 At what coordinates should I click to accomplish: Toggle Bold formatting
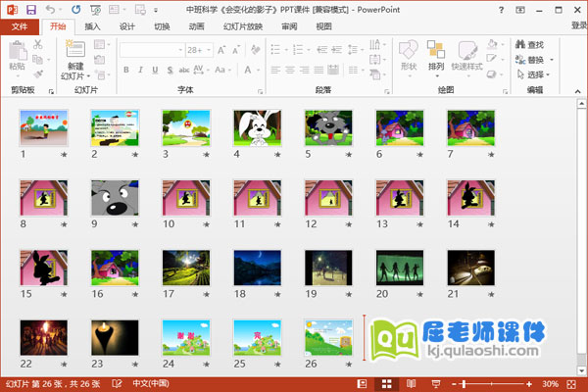pyautogui.click(x=127, y=69)
